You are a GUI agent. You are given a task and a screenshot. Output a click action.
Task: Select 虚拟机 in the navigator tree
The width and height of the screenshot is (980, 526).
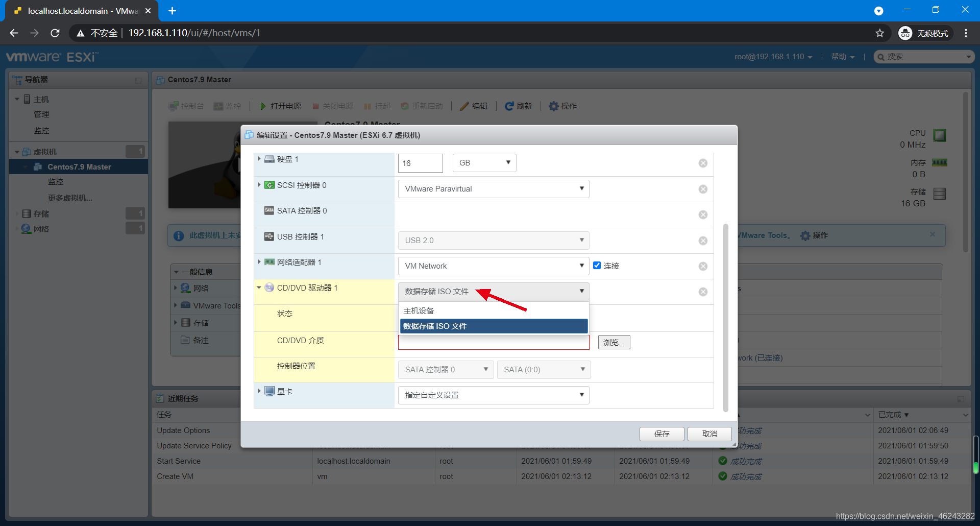click(x=45, y=152)
